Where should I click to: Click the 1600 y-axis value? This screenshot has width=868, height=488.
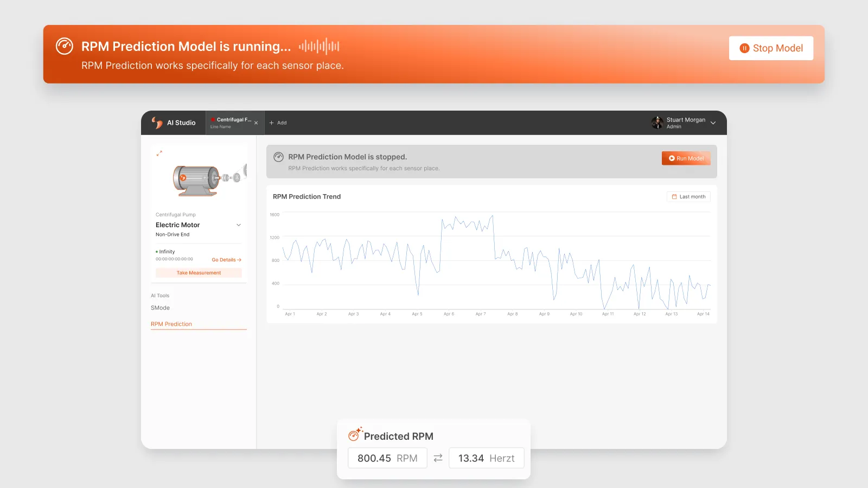click(x=275, y=215)
